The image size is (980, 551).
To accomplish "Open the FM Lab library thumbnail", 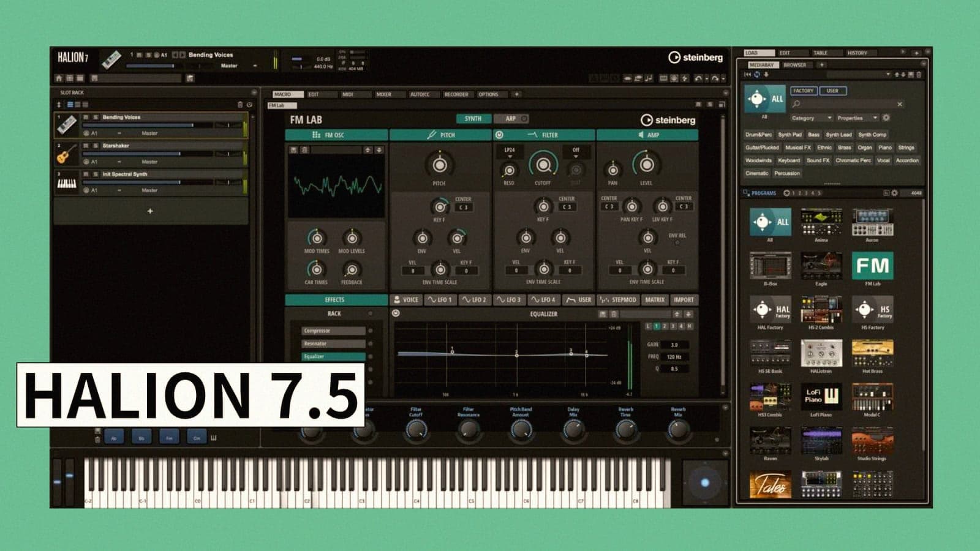I will pos(872,265).
